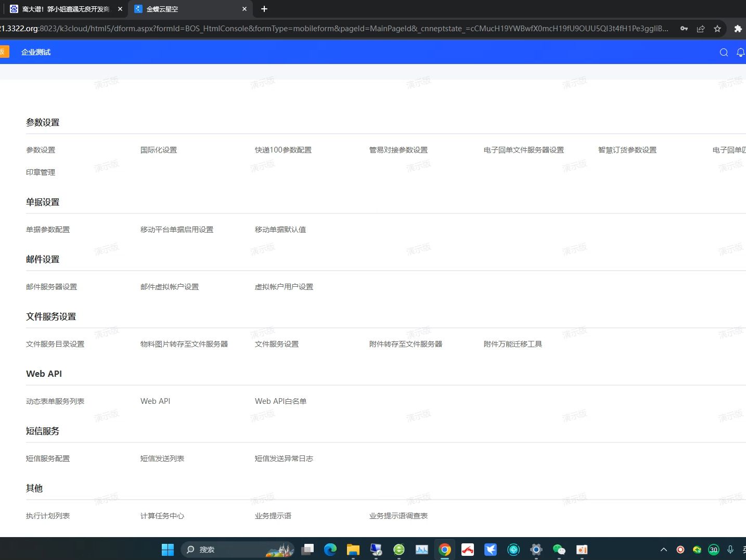Open 计算任务中心
This screenshot has width=746, height=560.
coord(162,516)
